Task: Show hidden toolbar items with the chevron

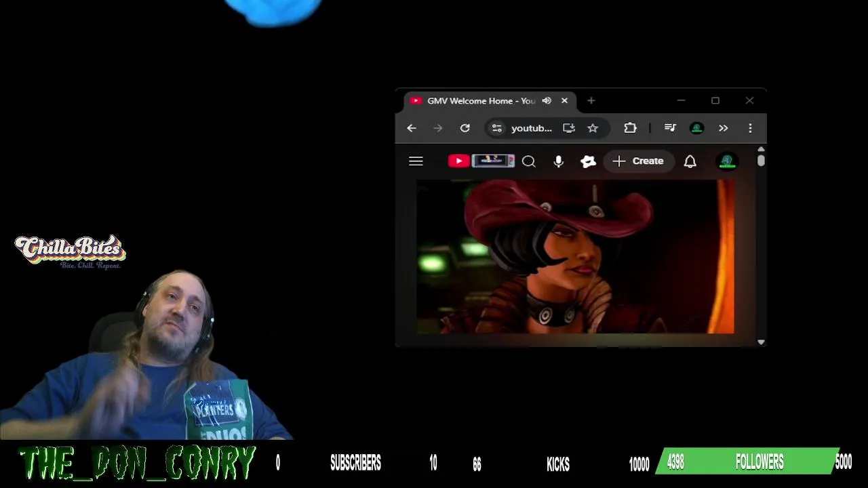Action: [x=724, y=128]
